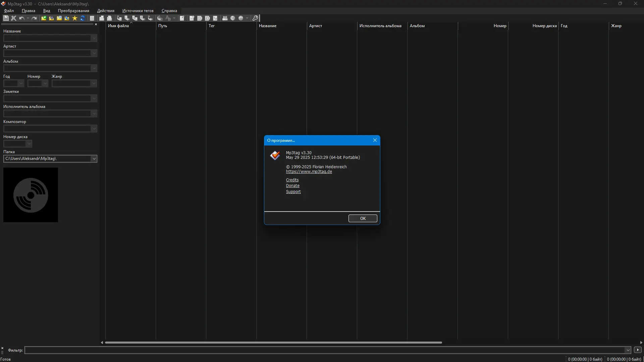Open Options via wrench toolbar icon
644x362 pixels.
coord(255,18)
